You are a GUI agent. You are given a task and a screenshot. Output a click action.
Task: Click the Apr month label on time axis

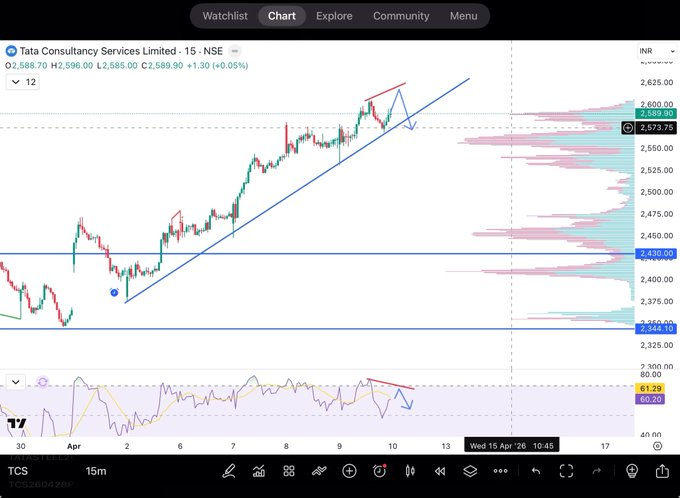pyautogui.click(x=74, y=446)
